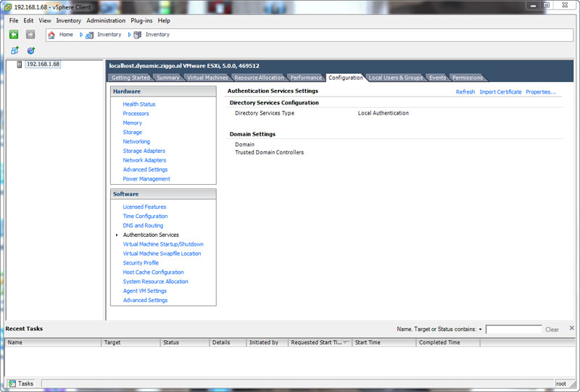
Task: Open Time Configuration under Software
Action: [x=145, y=216]
